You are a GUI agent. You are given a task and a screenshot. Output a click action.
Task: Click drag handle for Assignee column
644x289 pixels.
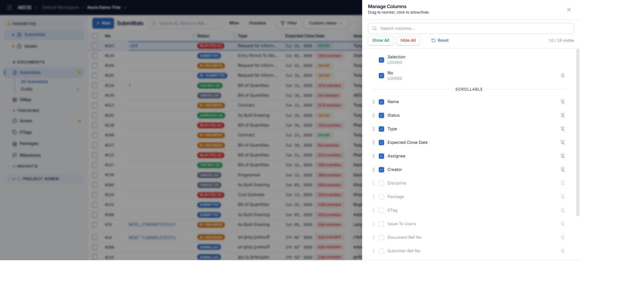pos(373,156)
